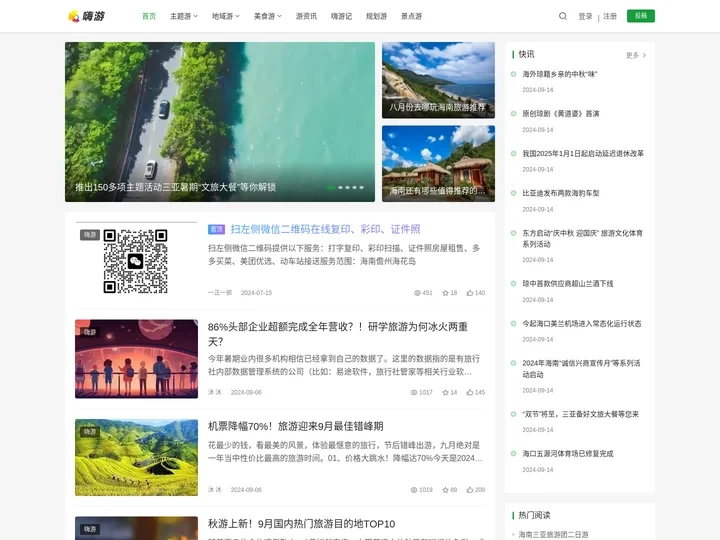
Task: Select the last carousel indicator dot
Action: [362, 187]
